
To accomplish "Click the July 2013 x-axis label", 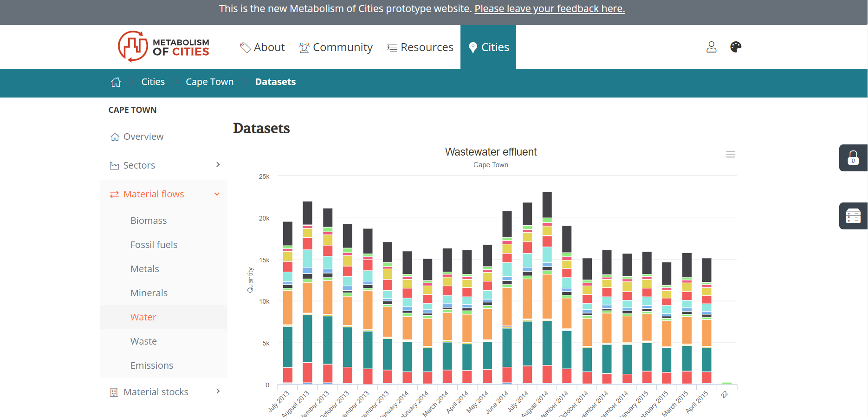I will [279, 401].
